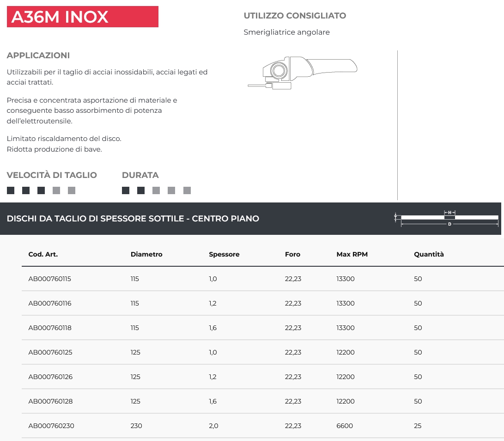This screenshot has height=441, width=504.
Task: Click the Smerigliatrice angolare text
Action: point(287,32)
